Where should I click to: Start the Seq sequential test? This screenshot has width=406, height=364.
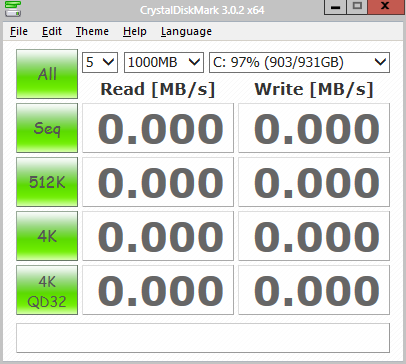pyautogui.click(x=47, y=128)
